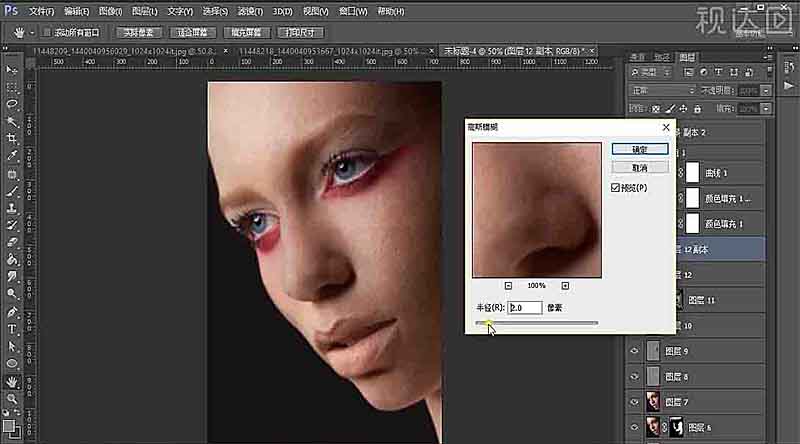Click the lock transparent pixels icon
800x444 pixels.
(x=656, y=109)
